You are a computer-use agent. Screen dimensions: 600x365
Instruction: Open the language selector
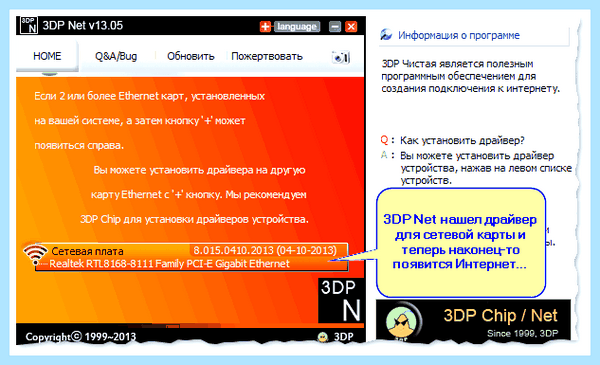click(x=297, y=26)
